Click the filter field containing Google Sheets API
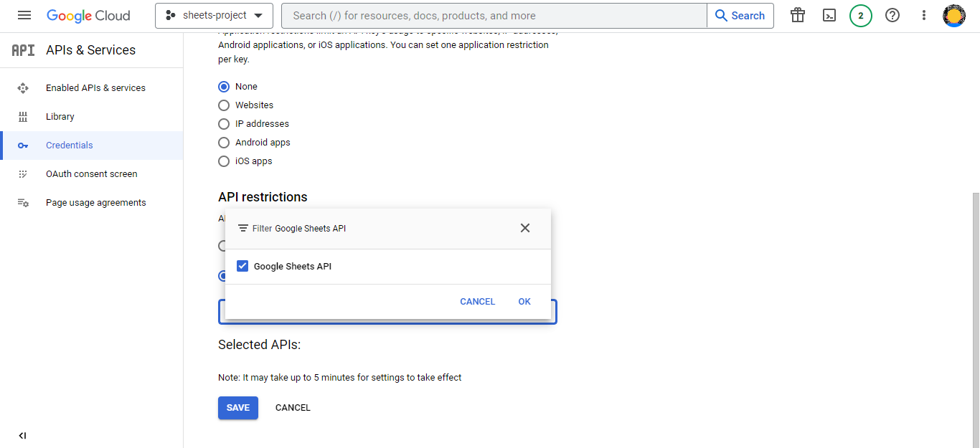The image size is (980, 448). coord(388,229)
